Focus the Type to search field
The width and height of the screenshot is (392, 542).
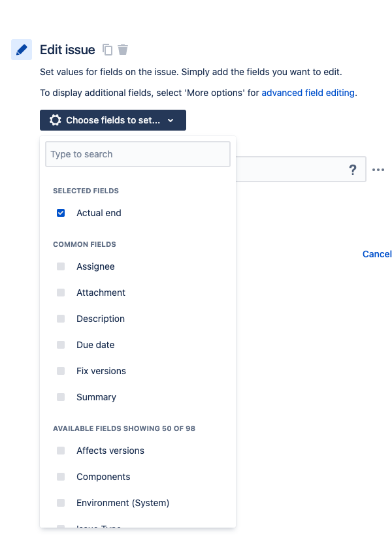click(138, 154)
